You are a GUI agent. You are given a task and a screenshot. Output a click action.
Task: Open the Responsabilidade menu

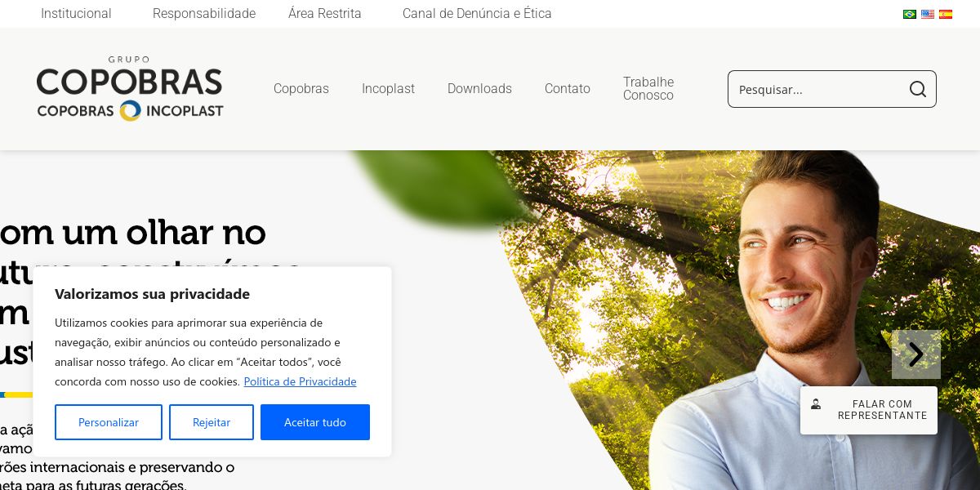[204, 13]
